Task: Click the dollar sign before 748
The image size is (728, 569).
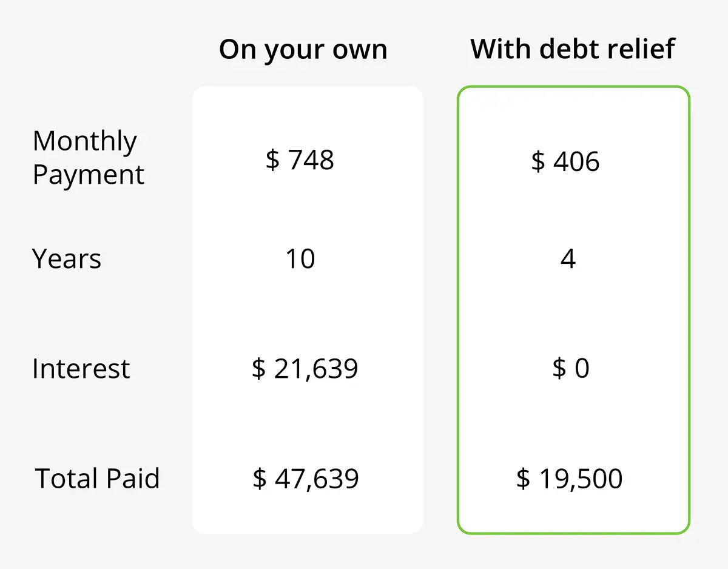Action: coord(273,161)
